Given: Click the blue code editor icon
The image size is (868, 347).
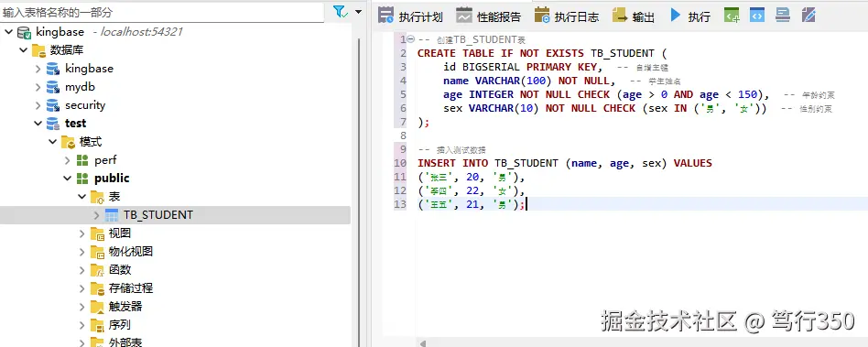Looking at the screenshot, I should (756, 15).
